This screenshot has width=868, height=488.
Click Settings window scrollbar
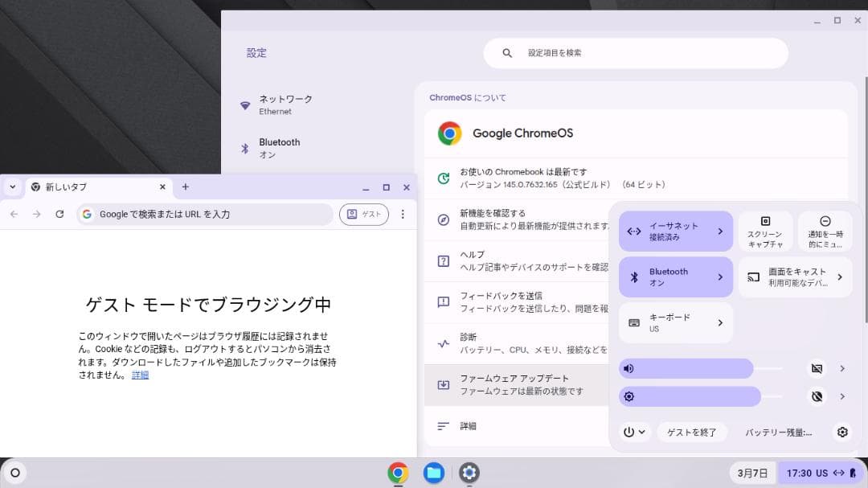866,199
